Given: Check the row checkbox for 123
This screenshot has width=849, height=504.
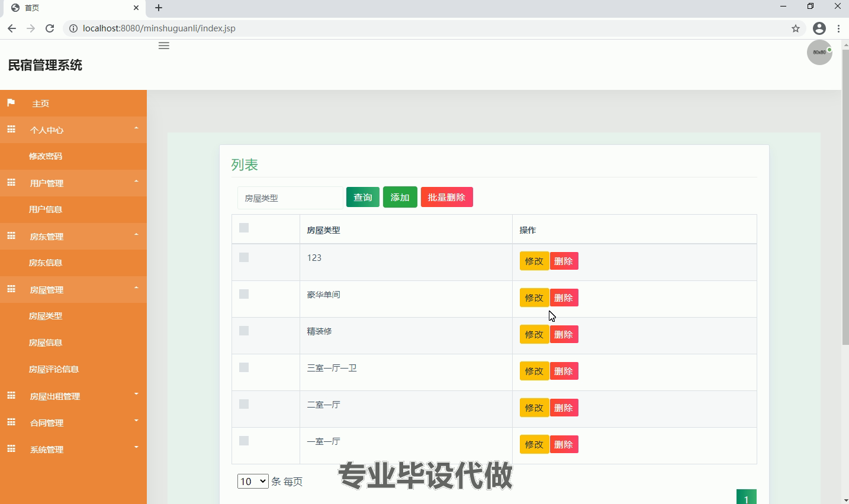Looking at the screenshot, I should pos(244,257).
